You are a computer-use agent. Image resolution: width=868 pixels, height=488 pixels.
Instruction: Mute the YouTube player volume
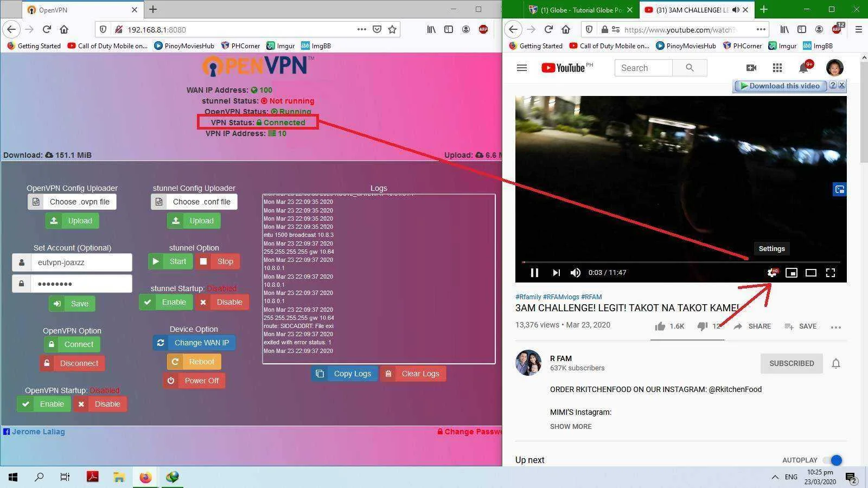576,273
